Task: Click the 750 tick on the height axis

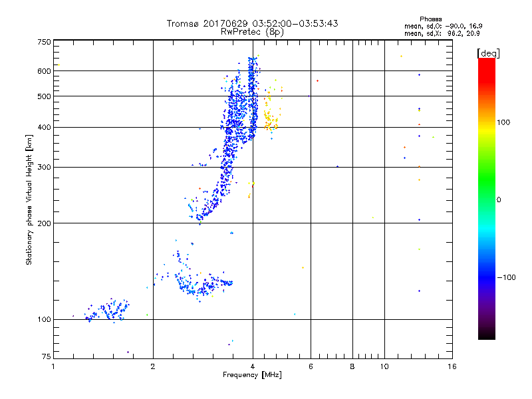Action: pos(44,41)
